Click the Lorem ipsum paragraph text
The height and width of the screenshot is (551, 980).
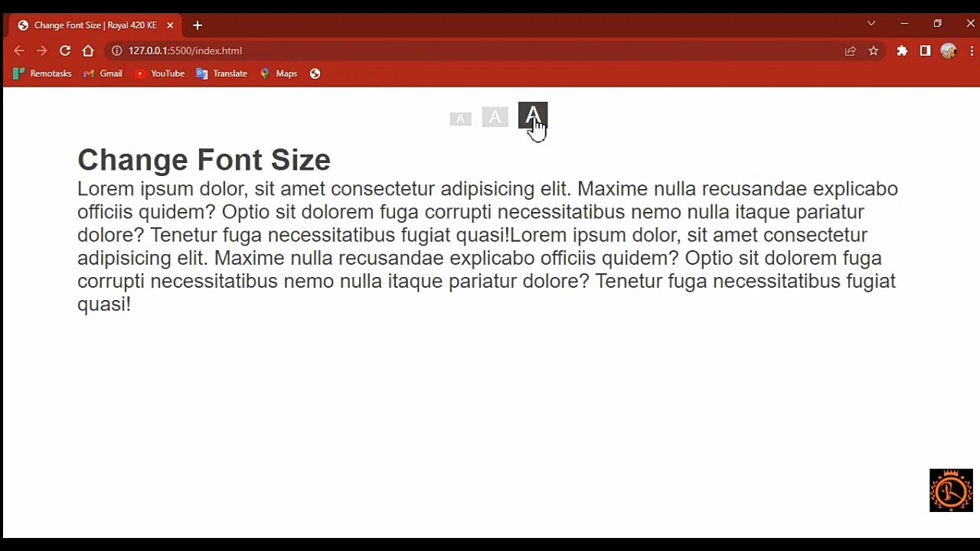click(488, 246)
